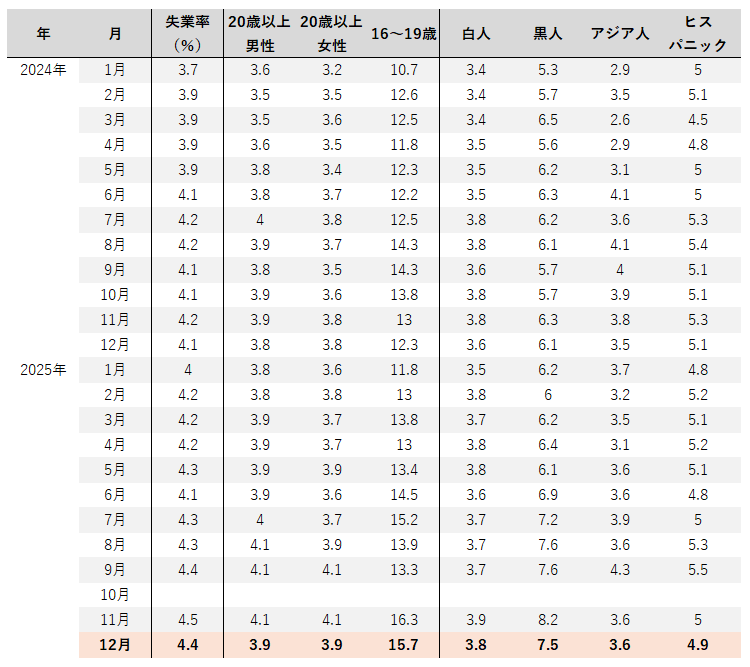Select the 白人 column header

click(x=476, y=33)
